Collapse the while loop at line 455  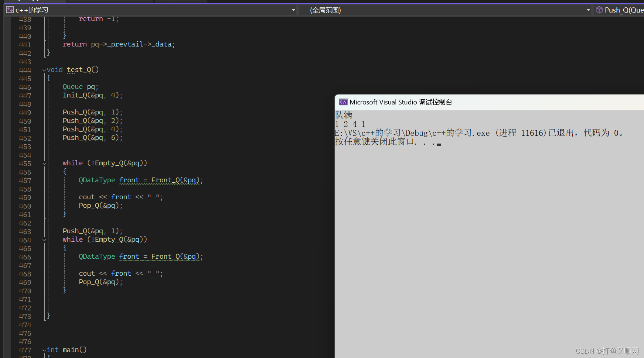coord(44,163)
